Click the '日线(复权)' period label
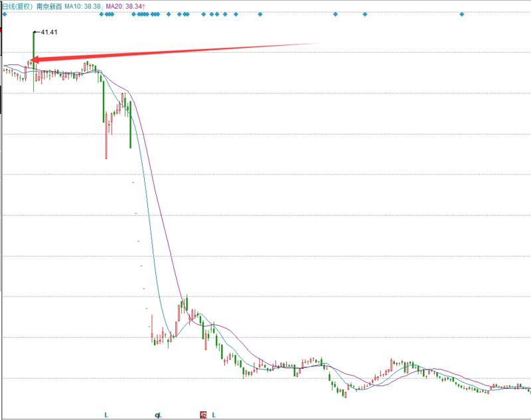 (x=17, y=5)
